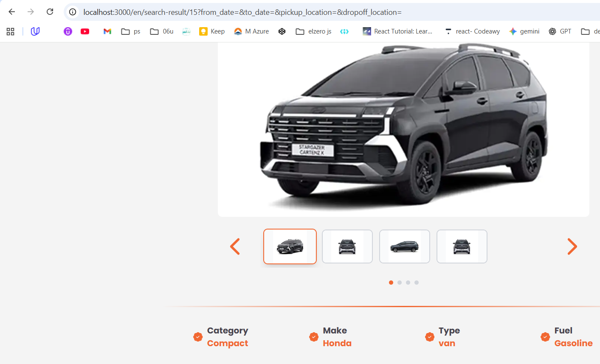Open the gemini bookmark

pyautogui.click(x=524, y=31)
